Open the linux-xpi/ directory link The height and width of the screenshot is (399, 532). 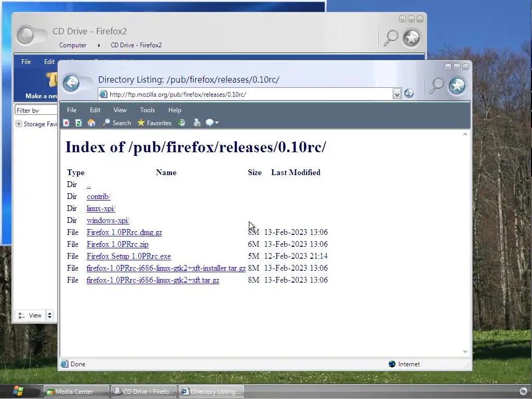(x=101, y=208)
